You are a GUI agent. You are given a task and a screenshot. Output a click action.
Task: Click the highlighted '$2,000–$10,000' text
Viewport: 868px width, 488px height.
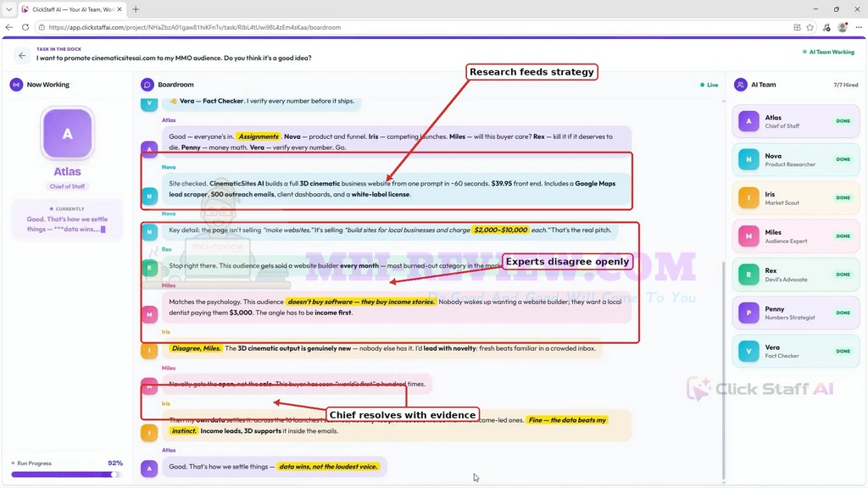click(500, 230)
